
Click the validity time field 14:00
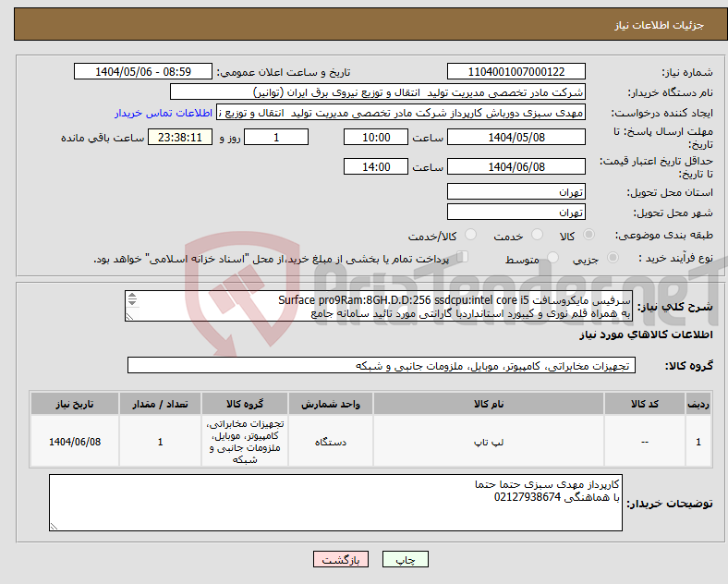[376, 166]
